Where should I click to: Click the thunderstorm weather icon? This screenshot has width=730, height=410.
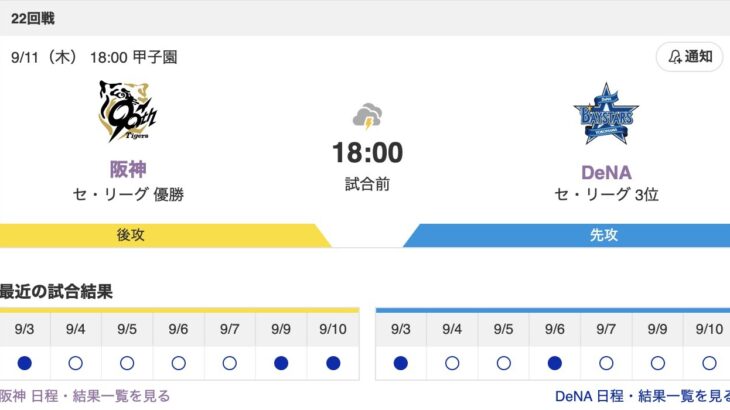pos(367,116)
